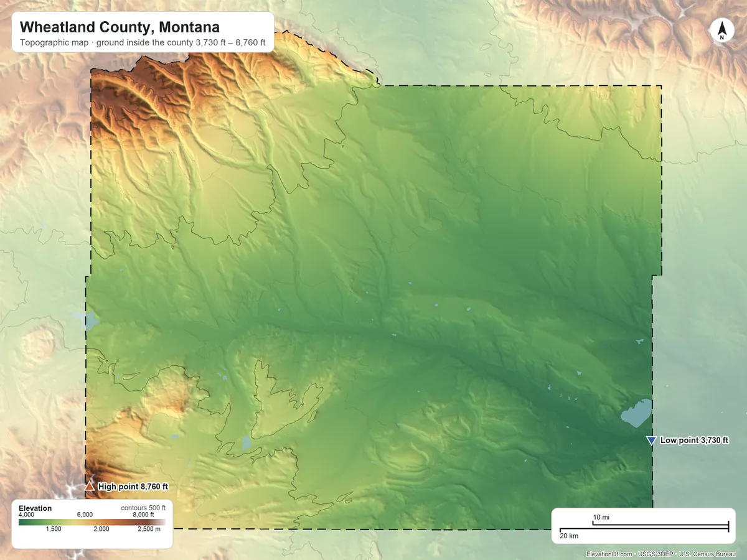Click the "Wheatland County, Montana" title
Image resolution: width=747 pixels, height=560 pixels.
(120, 27)
